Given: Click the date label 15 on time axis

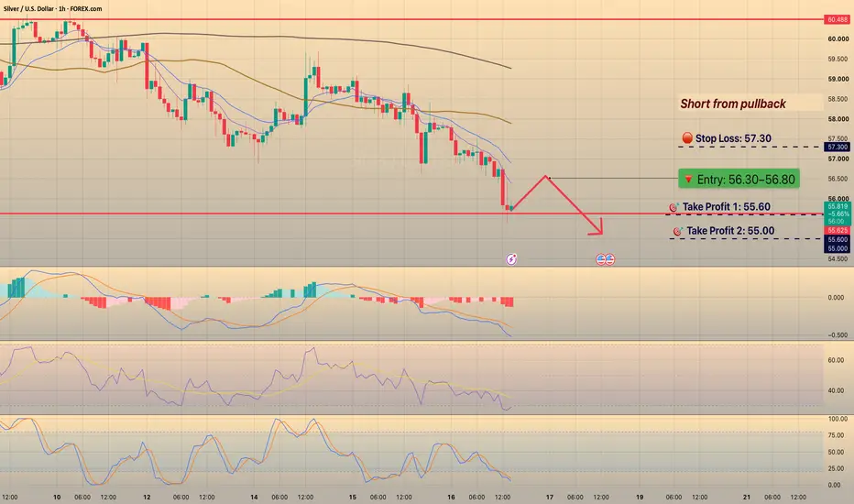Looking at the screenshot, I should tap(353, 497).
